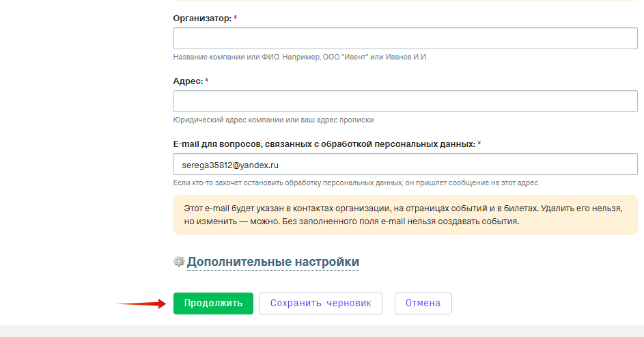Viewport: 644px width, 337px height.
Task: Click the gear icon beside Дополнительные настройки
Action: (179, 261)
